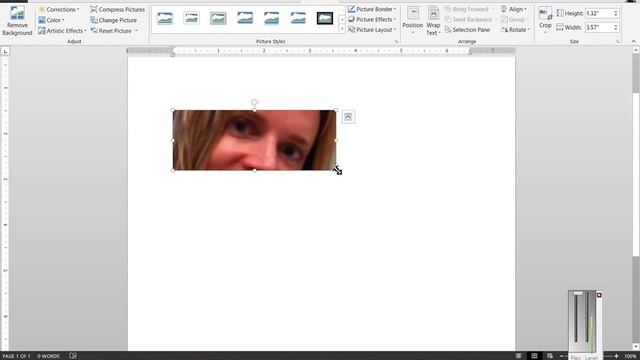
Task: Click Bring Forward
Action: (x=469, y=9)
